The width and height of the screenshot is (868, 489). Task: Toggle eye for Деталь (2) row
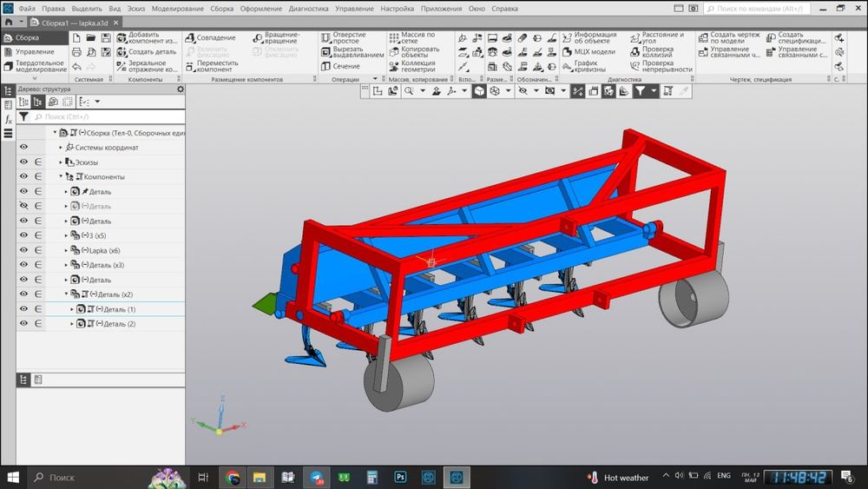pyautogui.click(x=23, y=323)
